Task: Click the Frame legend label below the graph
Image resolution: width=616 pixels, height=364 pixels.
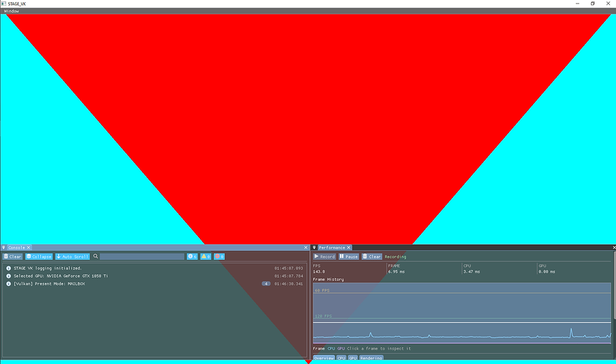Action: click(319, 349)
